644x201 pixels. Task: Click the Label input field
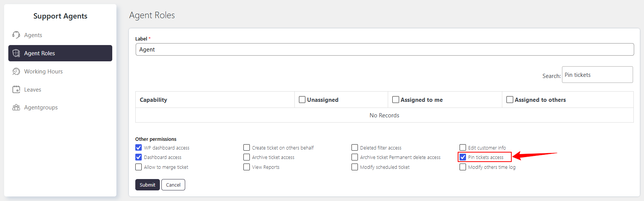tap(385, 50)
